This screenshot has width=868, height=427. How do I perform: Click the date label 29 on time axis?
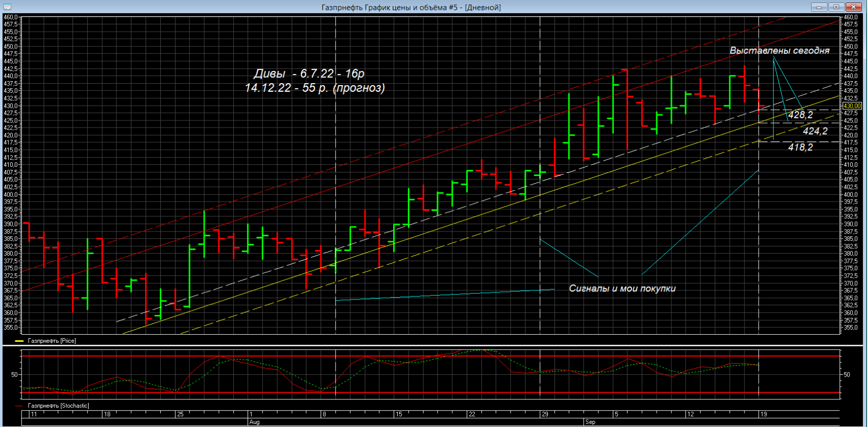545,414
